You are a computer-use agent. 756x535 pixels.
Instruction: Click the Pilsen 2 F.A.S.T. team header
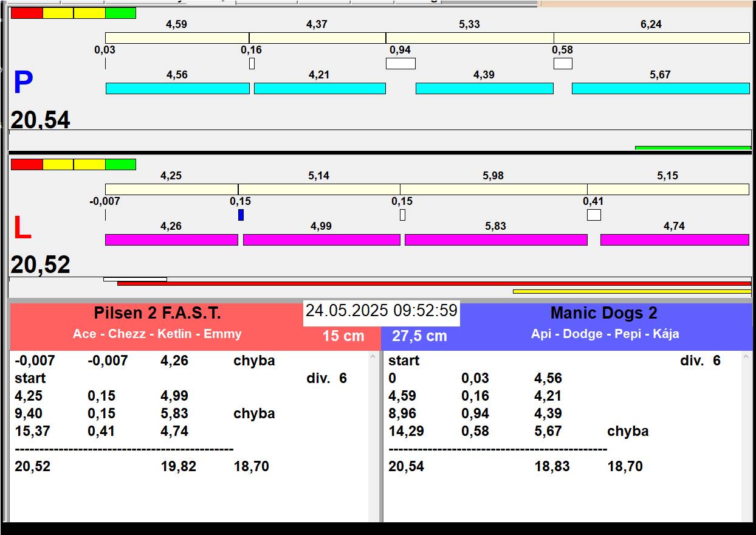pyautogui.click(x=157, y=314)
